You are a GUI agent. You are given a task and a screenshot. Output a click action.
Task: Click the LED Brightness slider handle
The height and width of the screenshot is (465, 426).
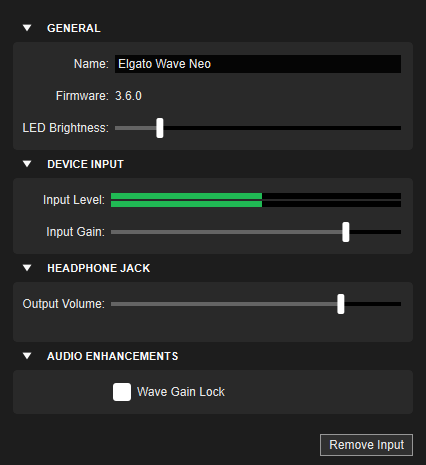(160, 128)
